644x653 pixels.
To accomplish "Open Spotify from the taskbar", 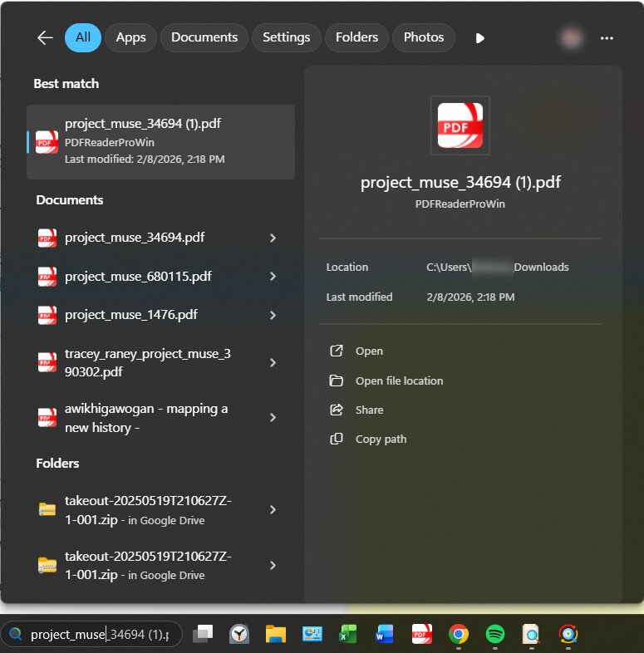I will (495, 635).
